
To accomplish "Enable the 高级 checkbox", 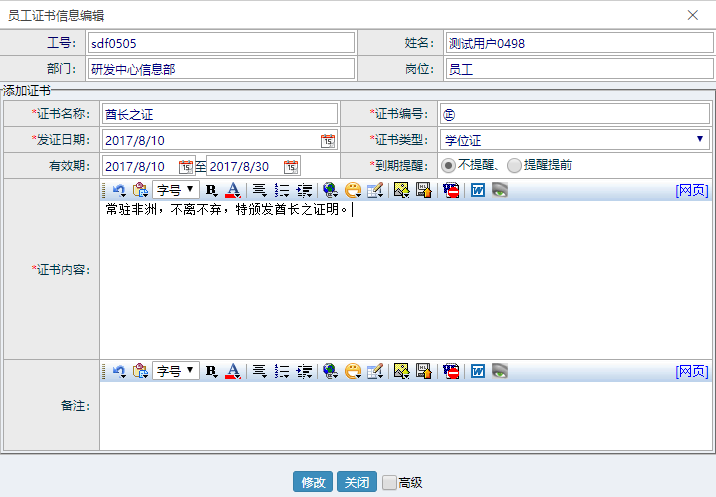I will pyautogui.click(x=390, y=482).
